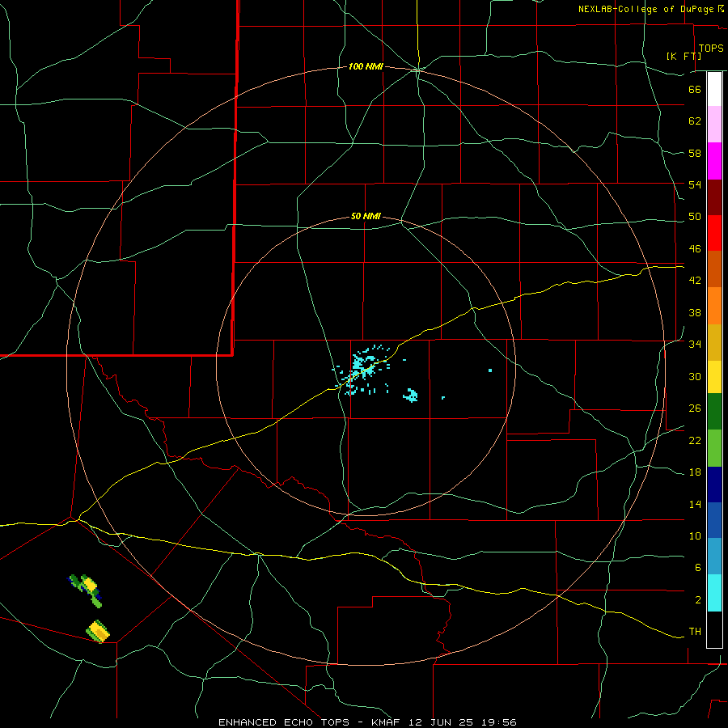Click the 50 legend value
728x728 pixels.
point(695,217)
